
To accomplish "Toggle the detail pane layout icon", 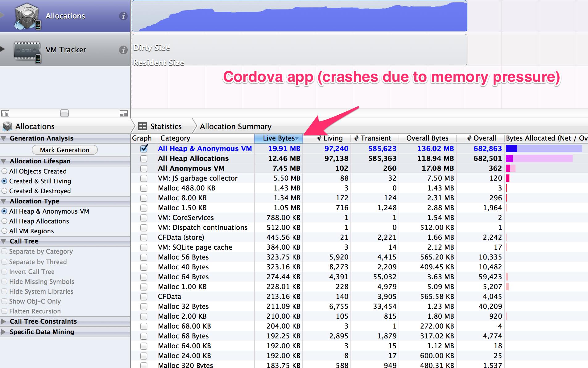I will click(x=123, y=113).
